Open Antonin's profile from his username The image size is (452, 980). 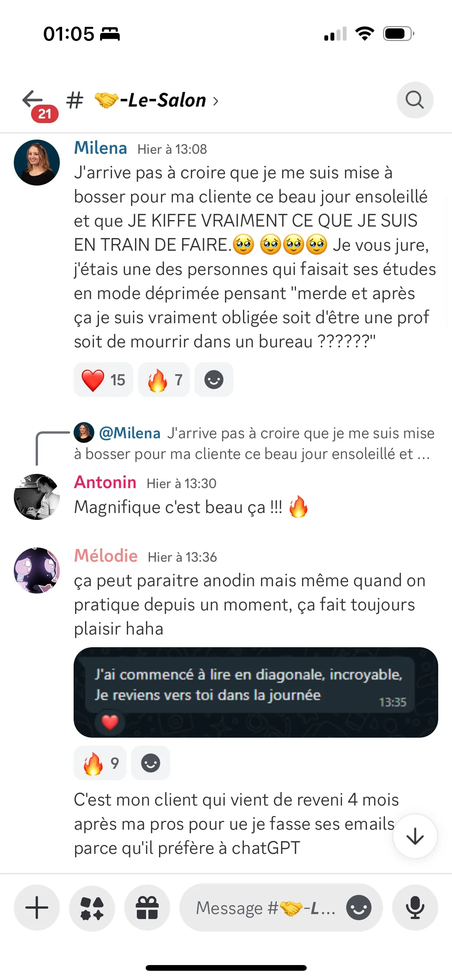coord(105,482)
